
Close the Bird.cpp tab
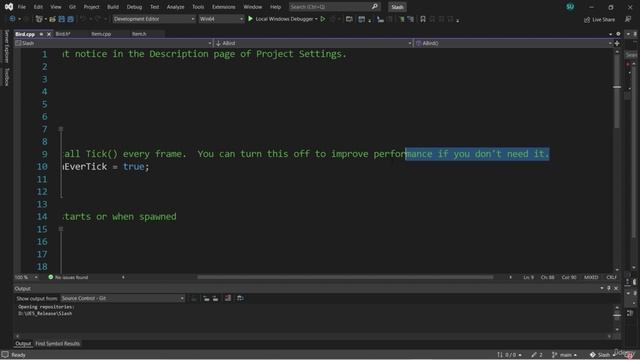49,34
